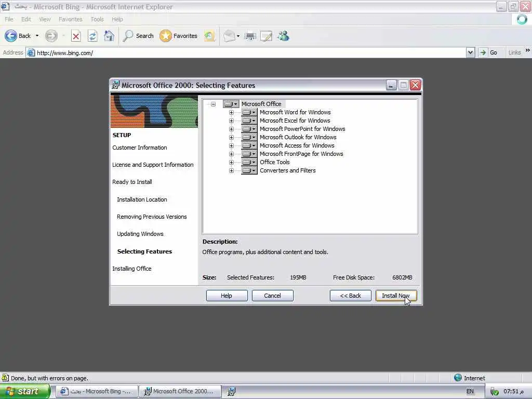Expand the Office Tools node

point(231,162)
